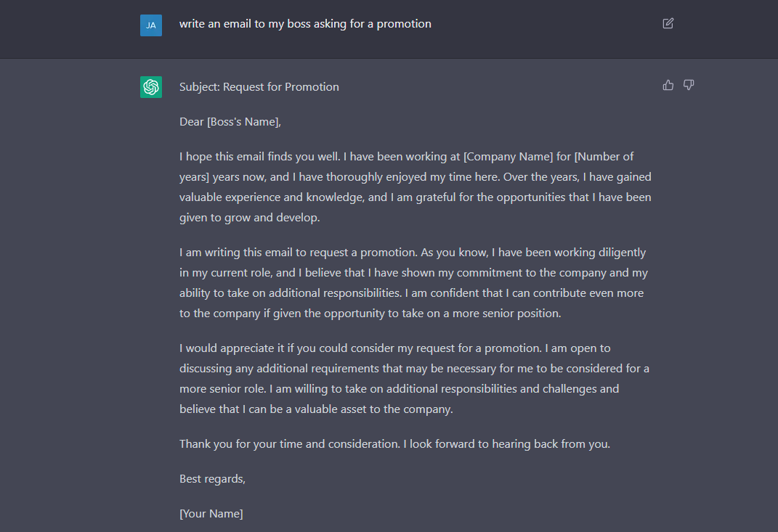Click the '[Your Name]' signature placeholder
This screenshot has height=532, width=778.
pyautogui.click(x=211, y=513)
